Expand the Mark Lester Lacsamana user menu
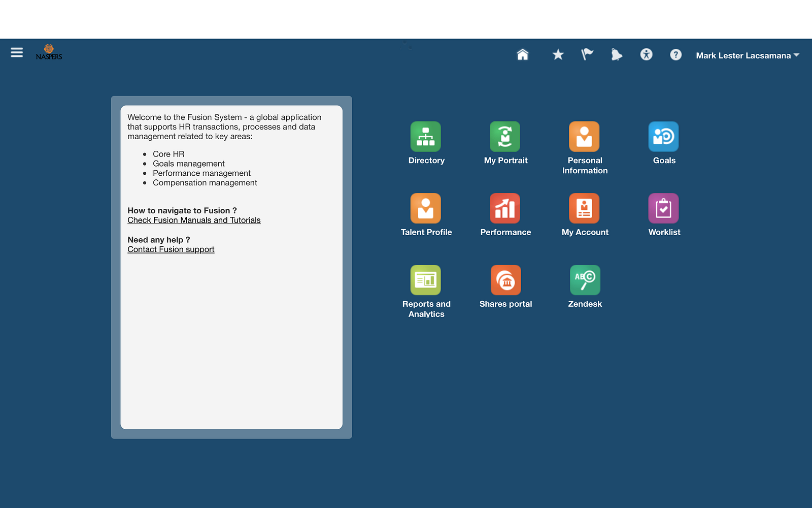 click(x=748, y=55)
